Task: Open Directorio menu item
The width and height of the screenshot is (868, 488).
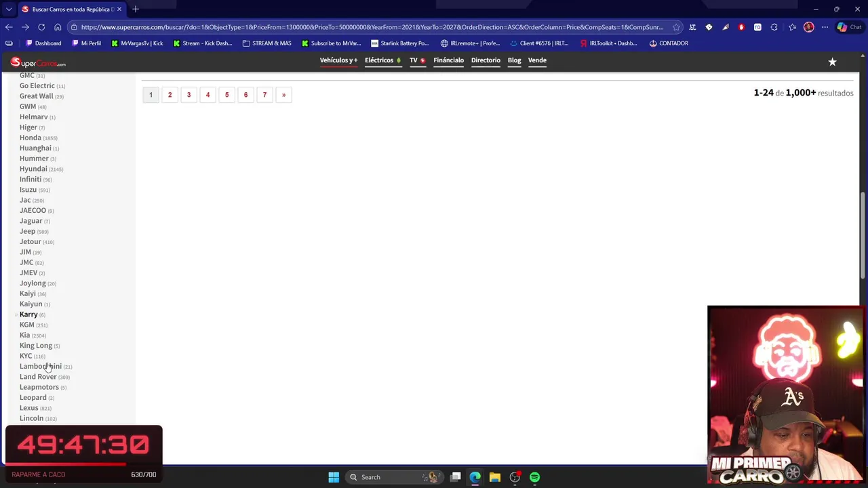Action: (x=486, y=60)
